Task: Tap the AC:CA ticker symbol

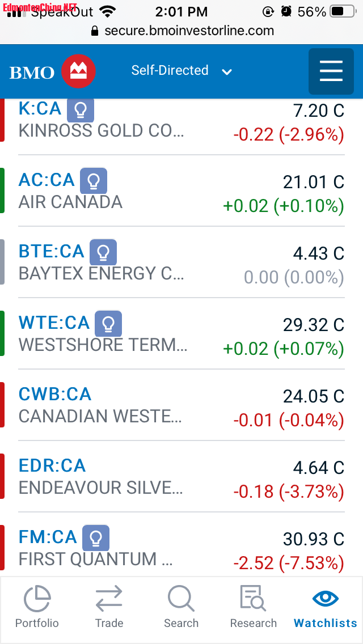Action: point(47,180)
